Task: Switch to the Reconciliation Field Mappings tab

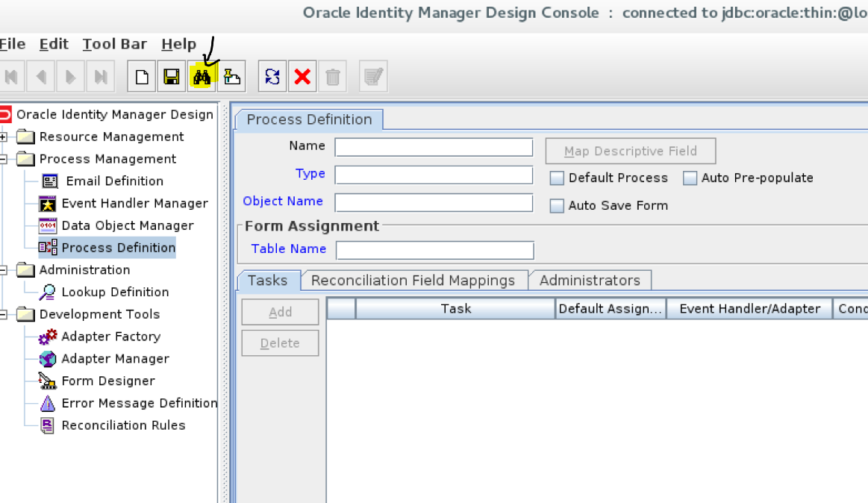Action: tap(413, 281)
